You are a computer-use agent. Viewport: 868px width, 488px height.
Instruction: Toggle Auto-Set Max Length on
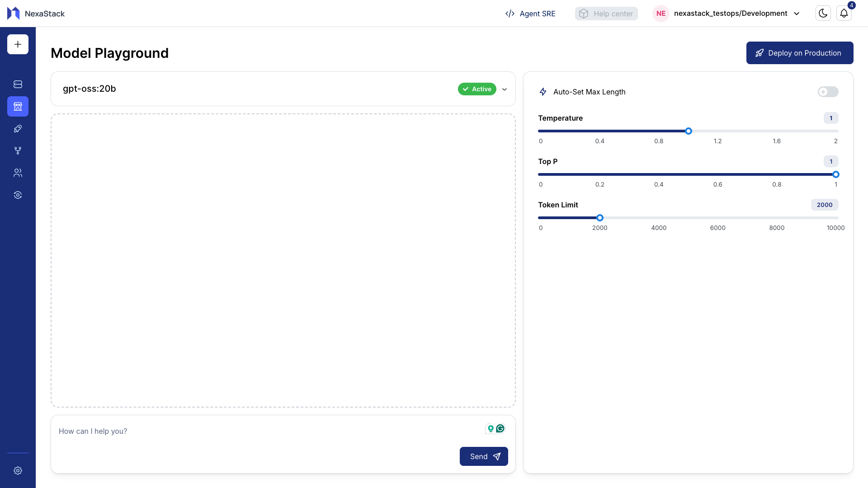pyautogui.click(x=827, y=92)
